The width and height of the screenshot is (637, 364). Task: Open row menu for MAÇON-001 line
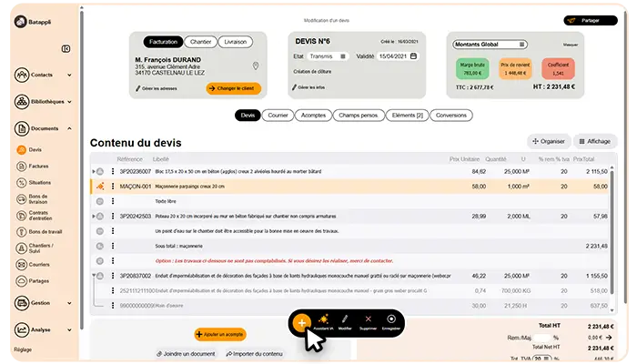pos(113,187)
